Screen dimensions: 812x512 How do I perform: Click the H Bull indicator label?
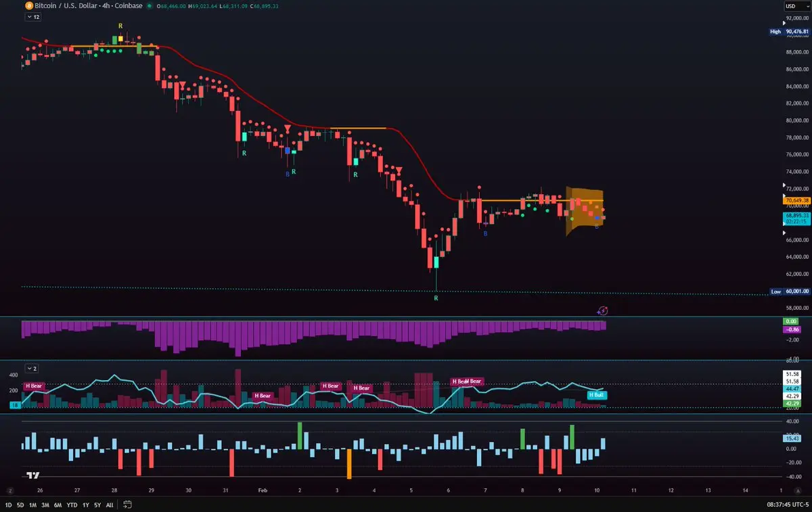pyautogui.click(x=597, y=394)
